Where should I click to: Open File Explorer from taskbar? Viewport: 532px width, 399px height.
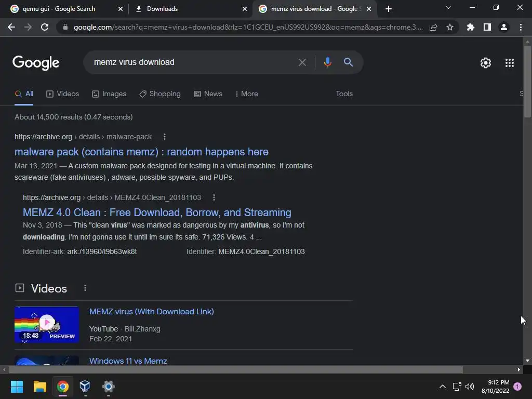pyautogui.click(x=39, y=387)
